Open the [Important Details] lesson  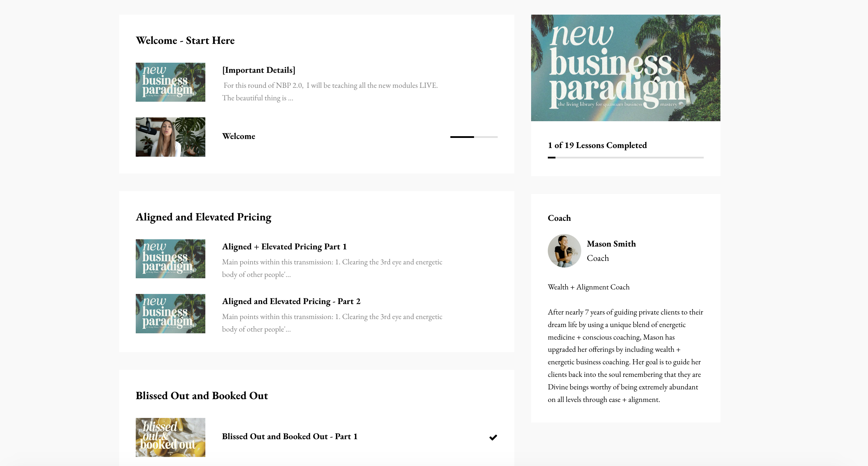[259, 70]
